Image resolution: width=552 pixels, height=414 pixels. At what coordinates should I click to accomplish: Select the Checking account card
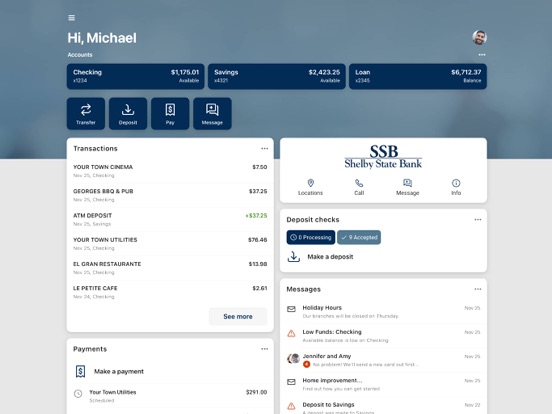click(x=136, y=76)
